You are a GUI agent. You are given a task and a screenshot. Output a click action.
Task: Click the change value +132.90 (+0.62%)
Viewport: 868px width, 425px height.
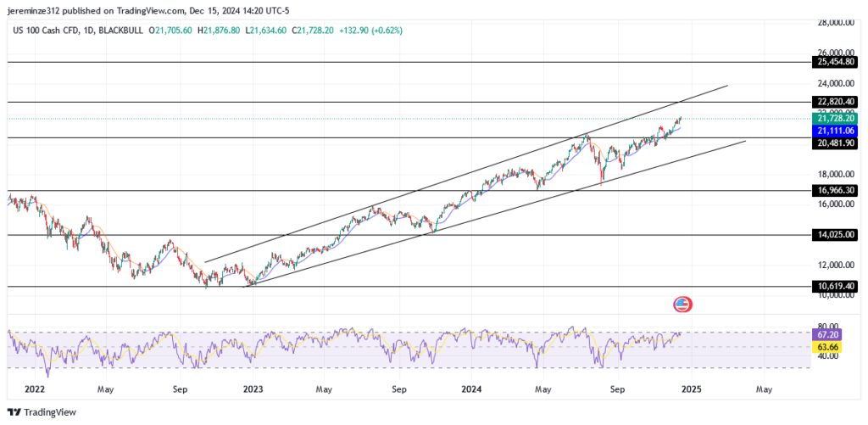(370, 31)
